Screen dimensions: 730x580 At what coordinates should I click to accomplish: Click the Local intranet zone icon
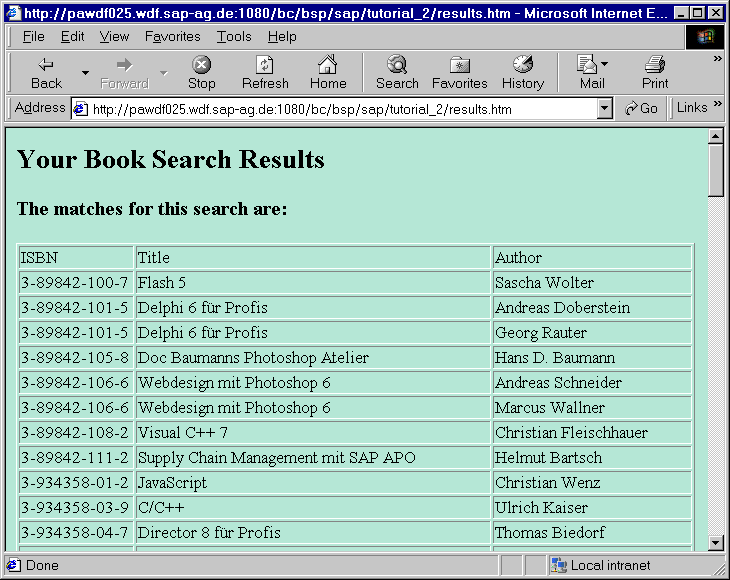click(559, 565)
